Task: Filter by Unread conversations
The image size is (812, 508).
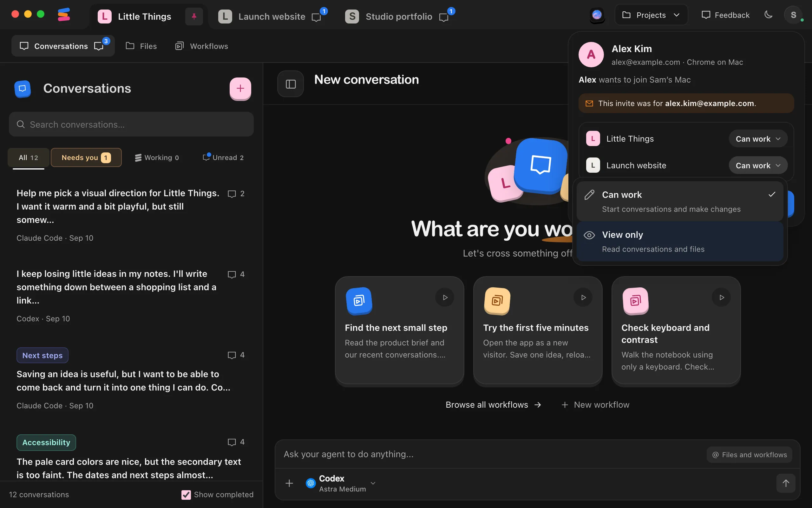Action: coord(223,157)
